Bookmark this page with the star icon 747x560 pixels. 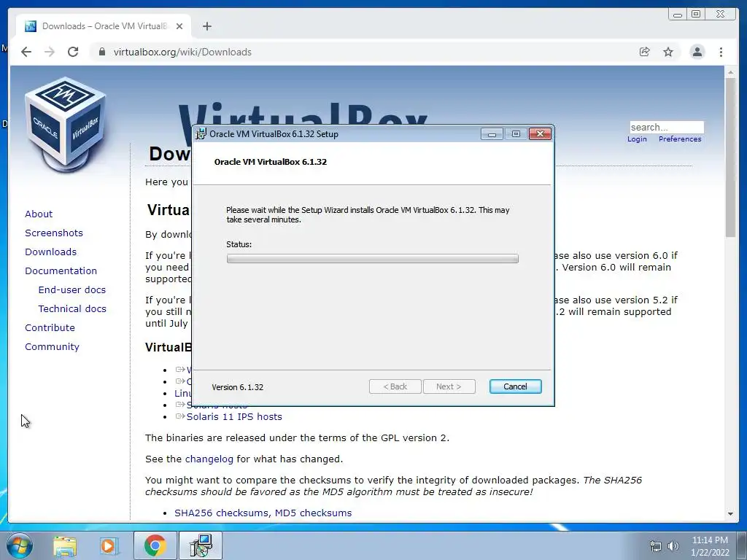pyautogui.click(x=668, y=52)
